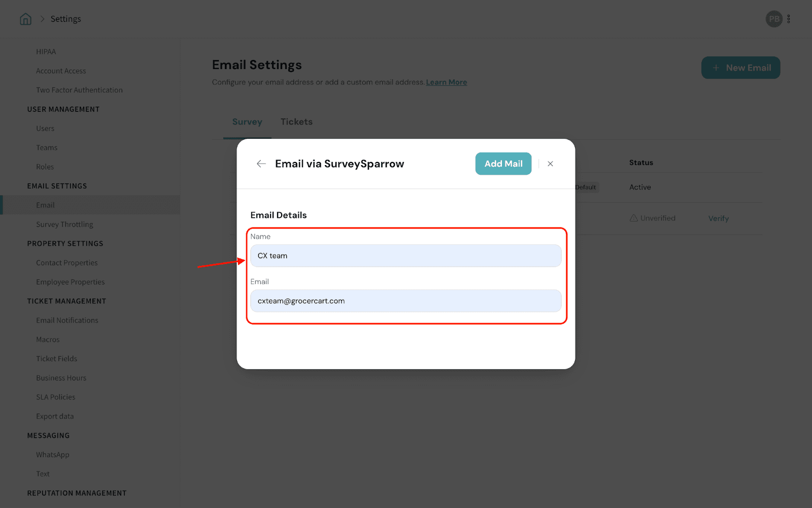This screenshot has height=508, width=812.
Task: Open SLA Policies in sidebar
Action: pyautogui.click(x=56, y=397)
